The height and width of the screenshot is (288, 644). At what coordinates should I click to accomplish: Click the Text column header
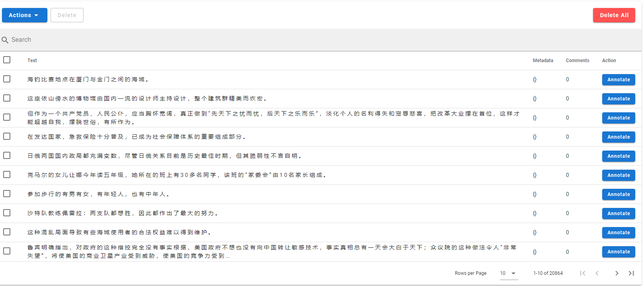(x=32, y=61)
